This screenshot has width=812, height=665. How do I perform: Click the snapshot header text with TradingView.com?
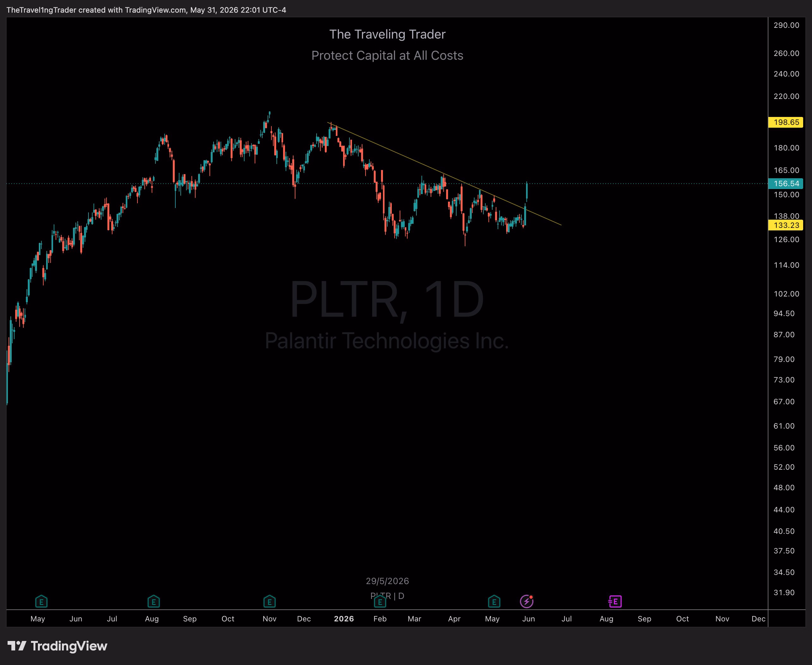pos(146,10)
